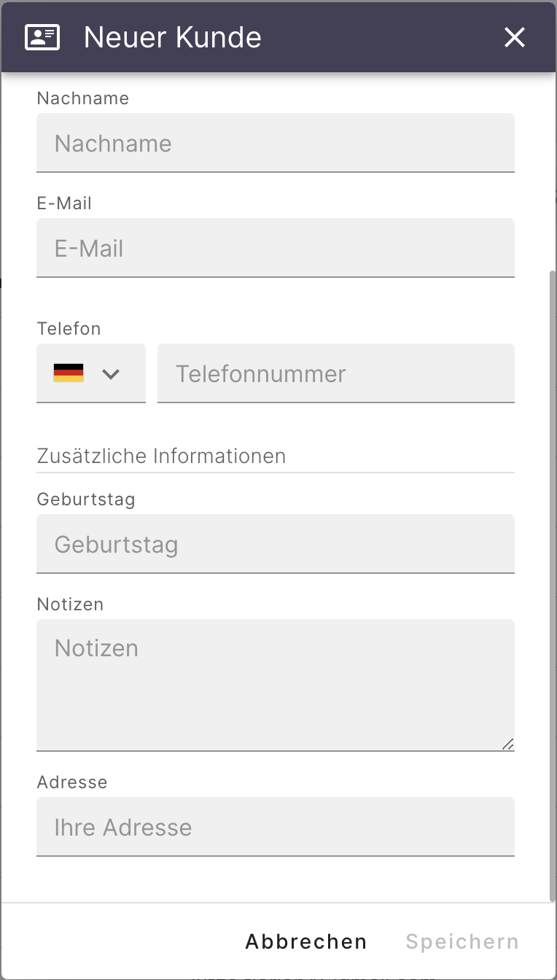Click the Speichern button
This screenshot has width=557, height=980.
click(461, 941)
